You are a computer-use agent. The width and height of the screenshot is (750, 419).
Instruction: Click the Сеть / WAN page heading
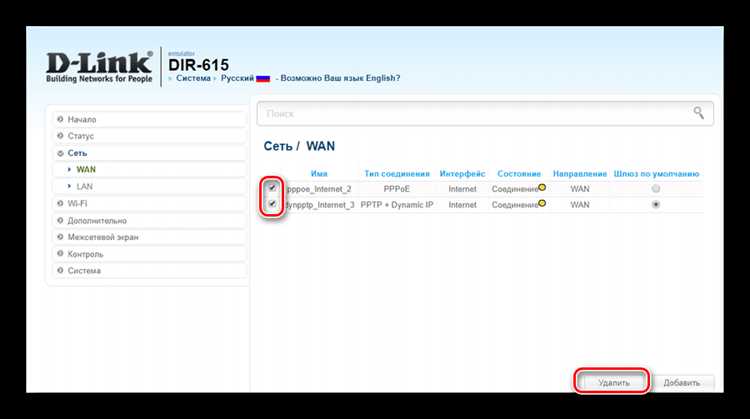(x=299, y=146)
